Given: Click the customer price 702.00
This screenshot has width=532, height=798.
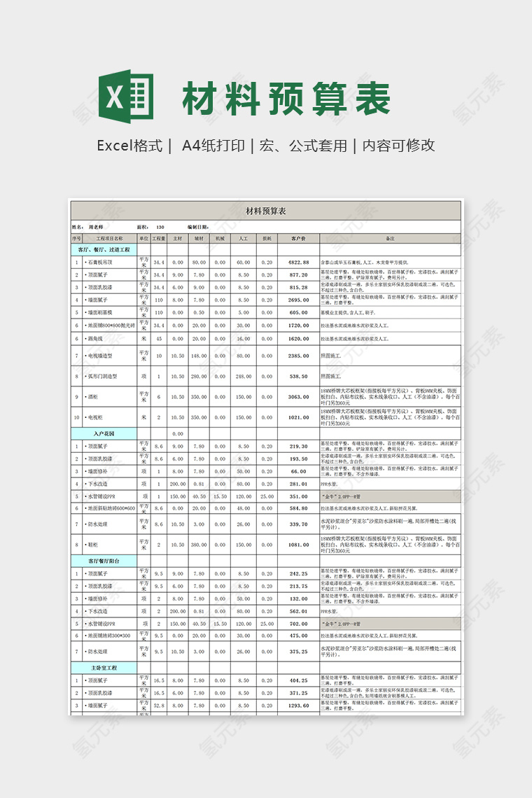Looking at the screenshot, I should pyautogui.click(x=298, y=624).
